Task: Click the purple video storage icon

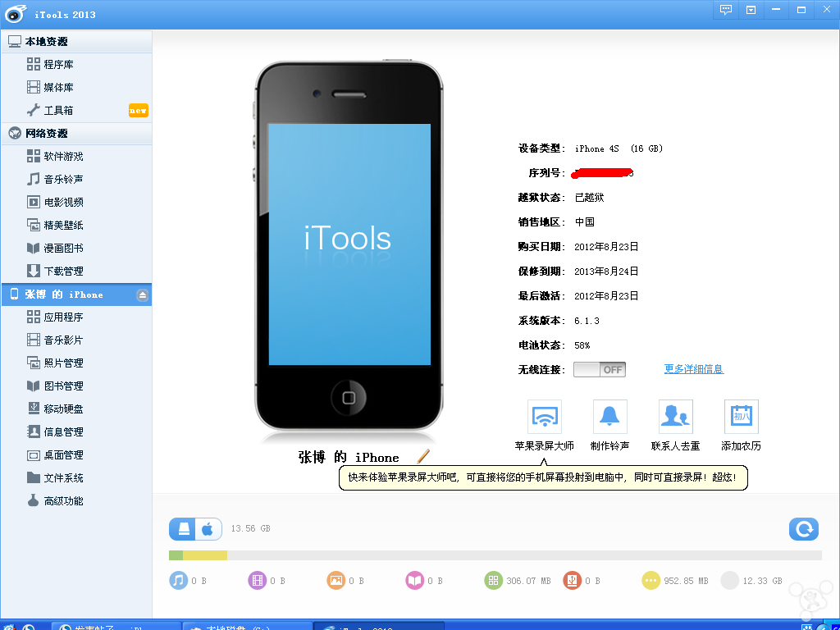Action: (x=257, y=580)
